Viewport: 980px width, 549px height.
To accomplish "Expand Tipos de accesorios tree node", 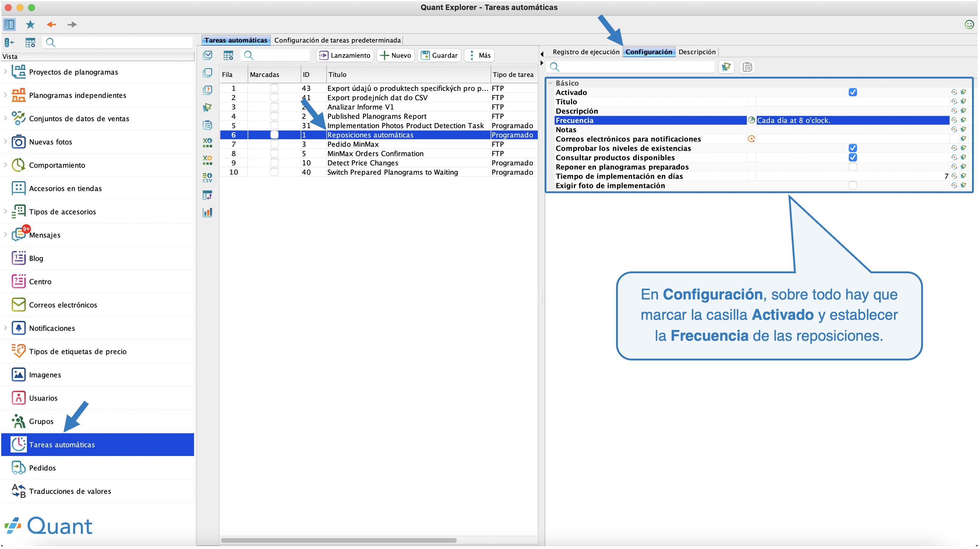I will tap(5, 211).
